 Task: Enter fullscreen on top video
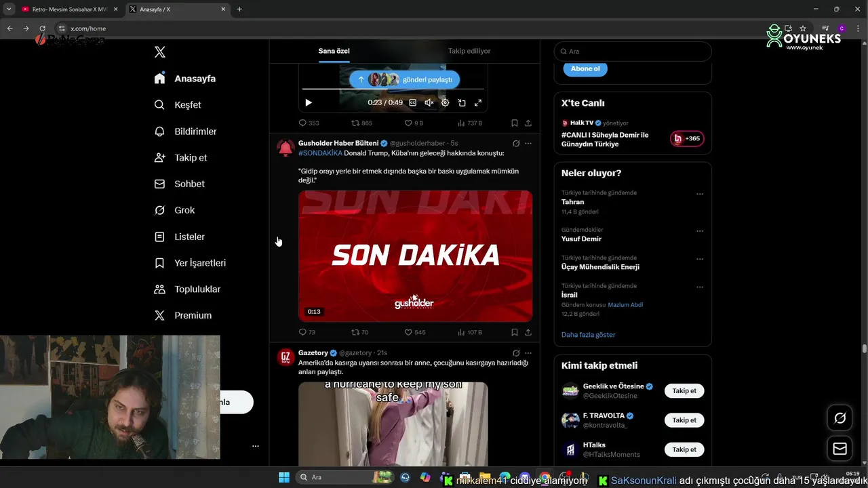478,102
